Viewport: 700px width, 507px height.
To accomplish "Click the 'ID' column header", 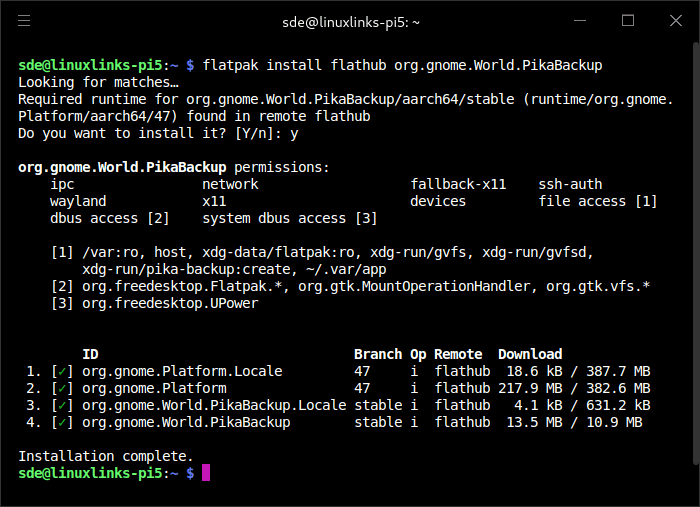I will tap(90, 354).
